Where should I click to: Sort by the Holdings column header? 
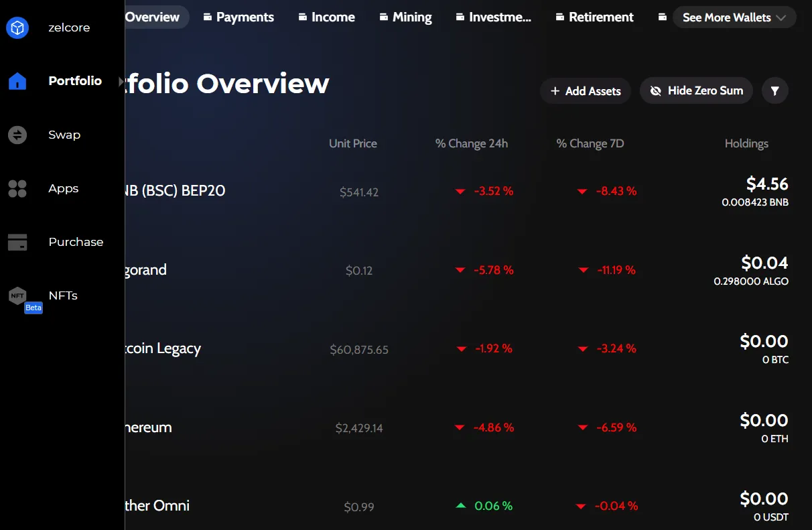click(746, 143)
